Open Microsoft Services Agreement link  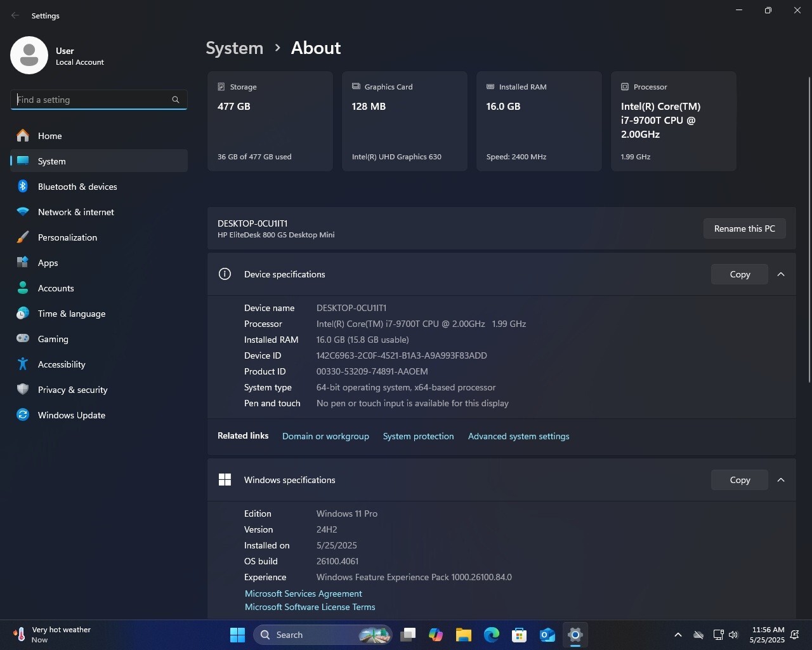pyautogui.click(x=303, y=594)
